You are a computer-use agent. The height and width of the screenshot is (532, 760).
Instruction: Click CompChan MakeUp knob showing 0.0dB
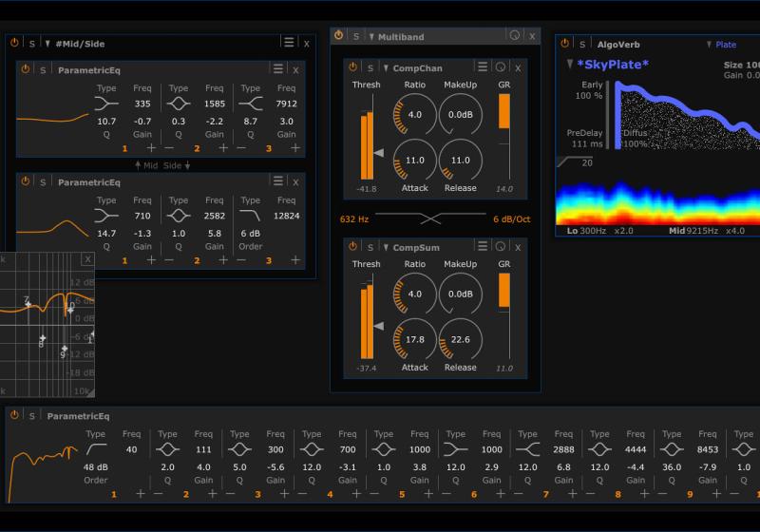(461, 115)
